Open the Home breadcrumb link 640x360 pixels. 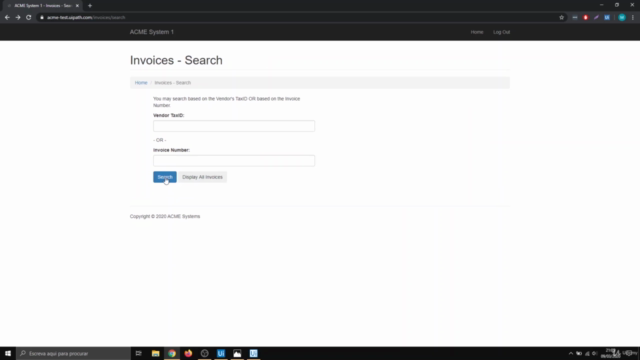pyautogui.click(x=141, y=82)
